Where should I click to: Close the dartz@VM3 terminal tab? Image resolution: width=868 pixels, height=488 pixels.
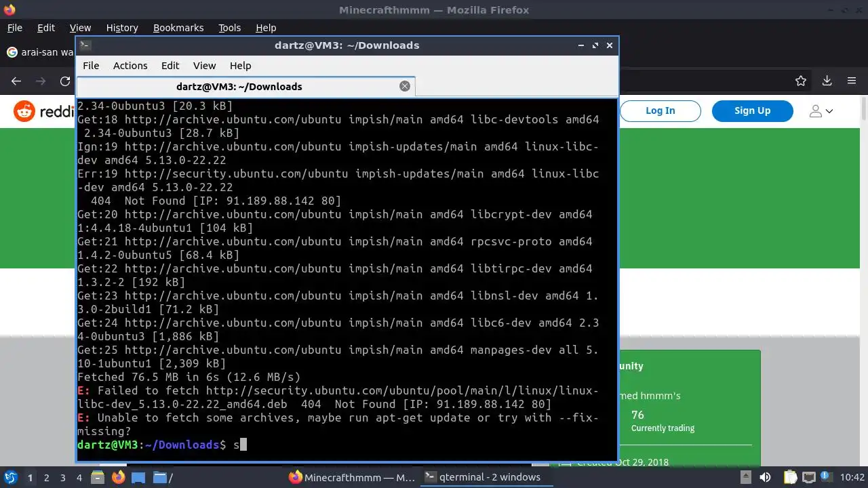coord(405,86)
